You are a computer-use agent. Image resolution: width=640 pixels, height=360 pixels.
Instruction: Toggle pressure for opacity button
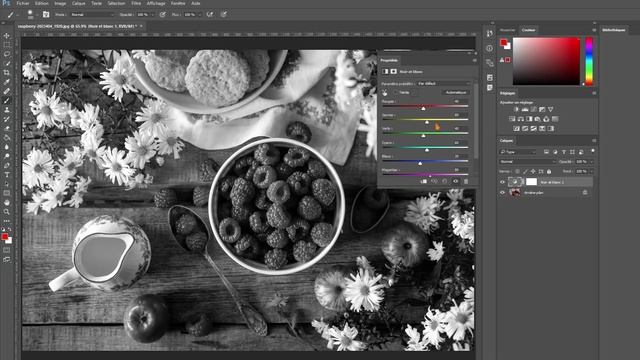point(162,14)
